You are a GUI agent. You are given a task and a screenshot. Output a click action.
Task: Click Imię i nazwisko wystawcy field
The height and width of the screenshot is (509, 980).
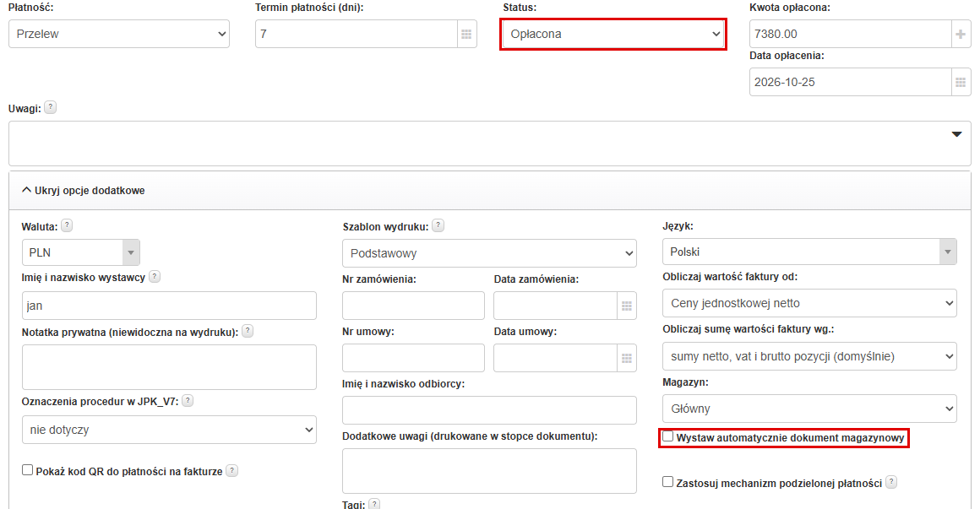[x=169, y=306]
